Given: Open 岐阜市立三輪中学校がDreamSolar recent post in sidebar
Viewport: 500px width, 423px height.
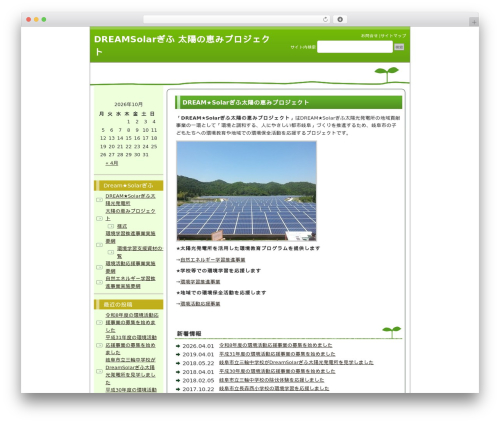Looking at the screenshot, I should tap(130, 371).
